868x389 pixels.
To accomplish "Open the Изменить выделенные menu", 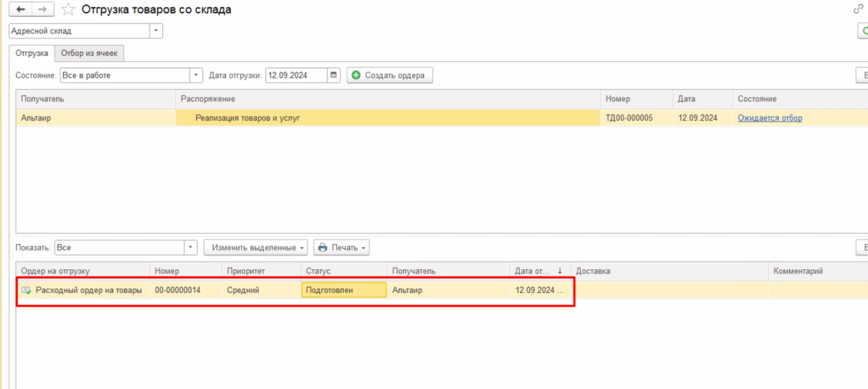I will 256,247.
